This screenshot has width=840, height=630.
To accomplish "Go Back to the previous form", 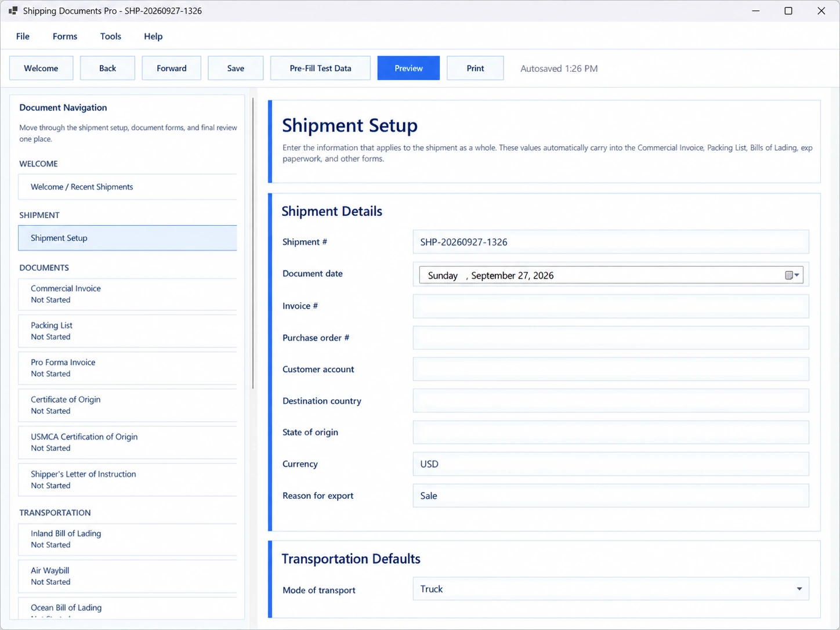I will tap(107, 68).
